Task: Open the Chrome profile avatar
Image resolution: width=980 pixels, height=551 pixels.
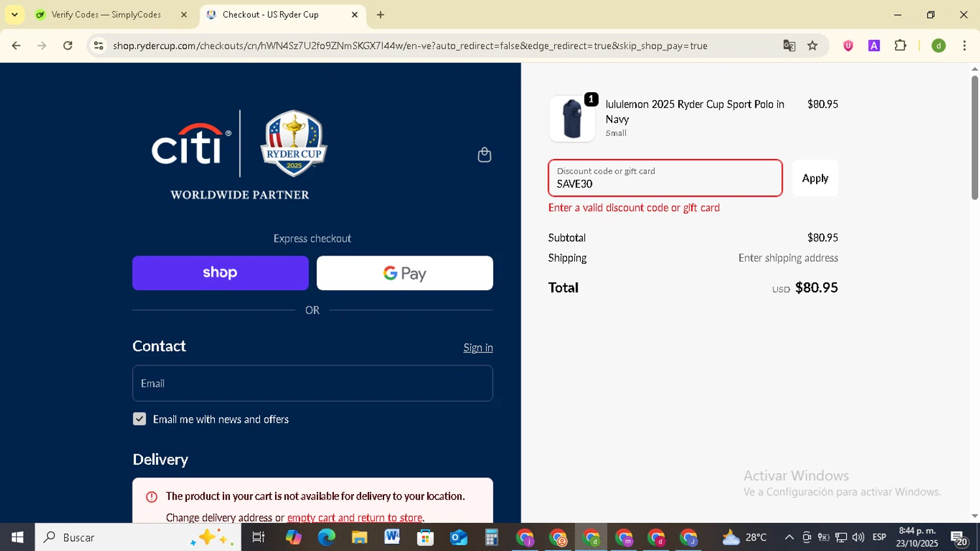Action: (x=939, y=46)
